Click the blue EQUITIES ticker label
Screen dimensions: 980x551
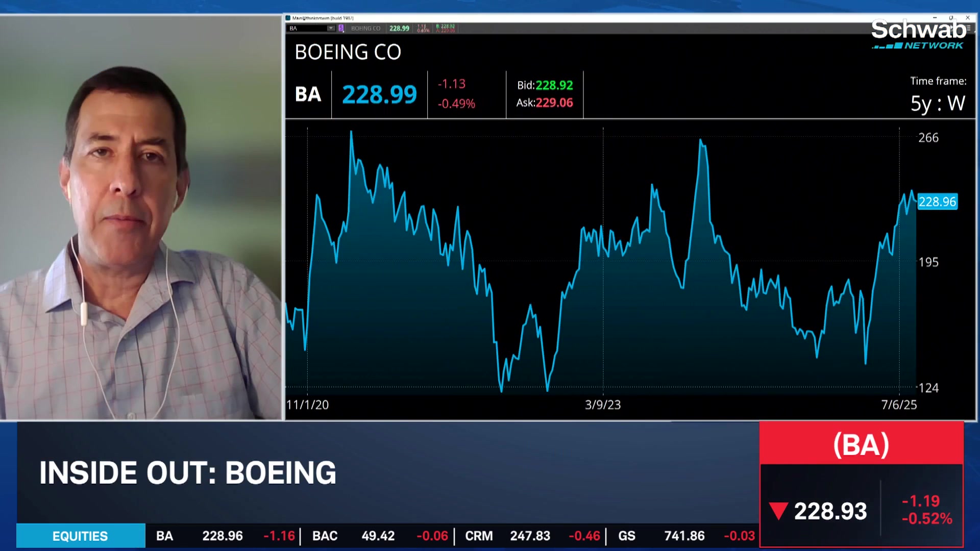coord(81,536)
